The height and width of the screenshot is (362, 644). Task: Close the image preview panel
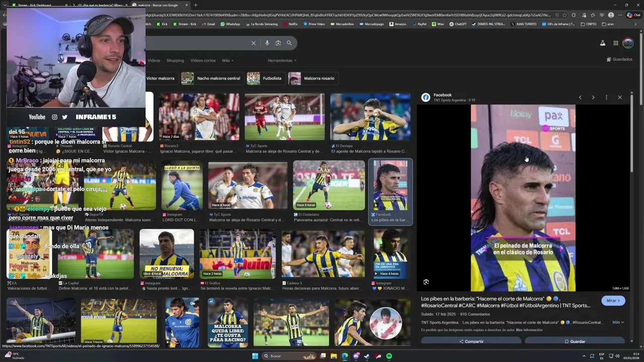coord(620,98)
